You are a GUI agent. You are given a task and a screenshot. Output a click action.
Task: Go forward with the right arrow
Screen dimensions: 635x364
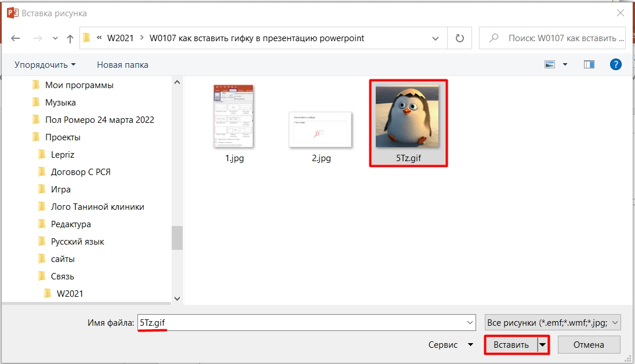point(38,38)
